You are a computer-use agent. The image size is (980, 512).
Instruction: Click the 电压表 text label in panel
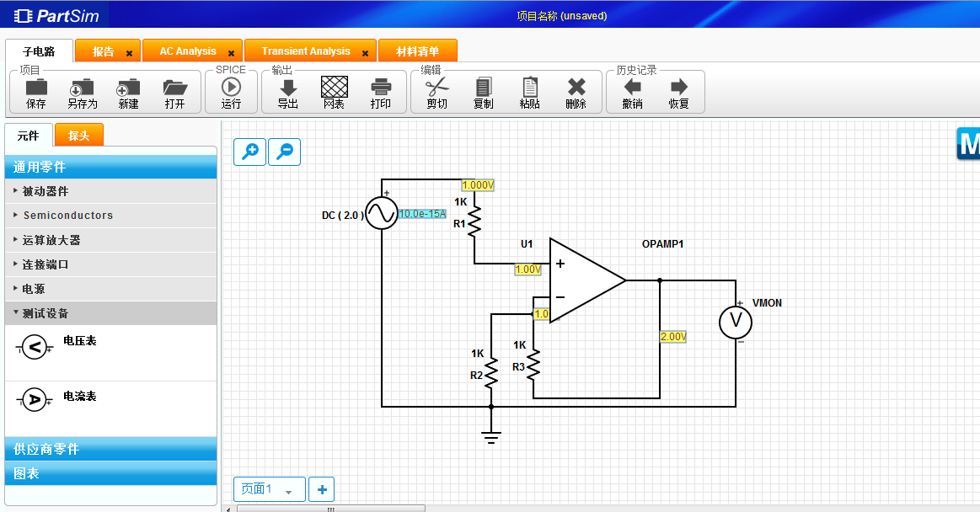[x=80, y=341]
